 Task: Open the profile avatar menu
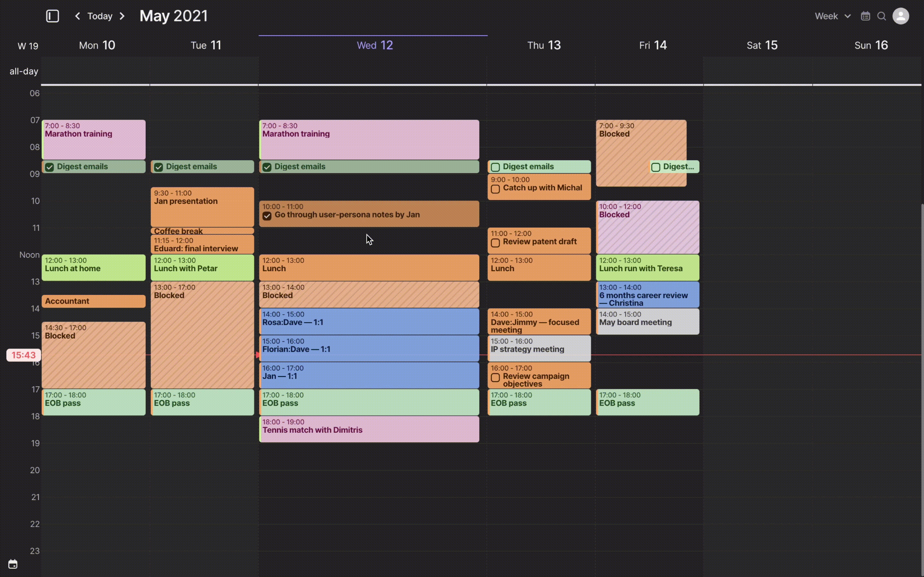pyautogui.click(x=901, y=16)
